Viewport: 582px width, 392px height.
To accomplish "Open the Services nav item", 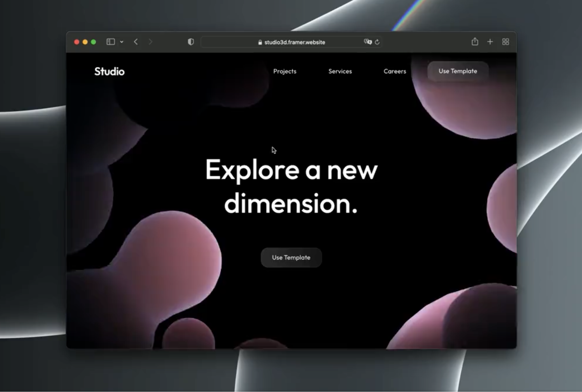I will click(x=340, y=71).
